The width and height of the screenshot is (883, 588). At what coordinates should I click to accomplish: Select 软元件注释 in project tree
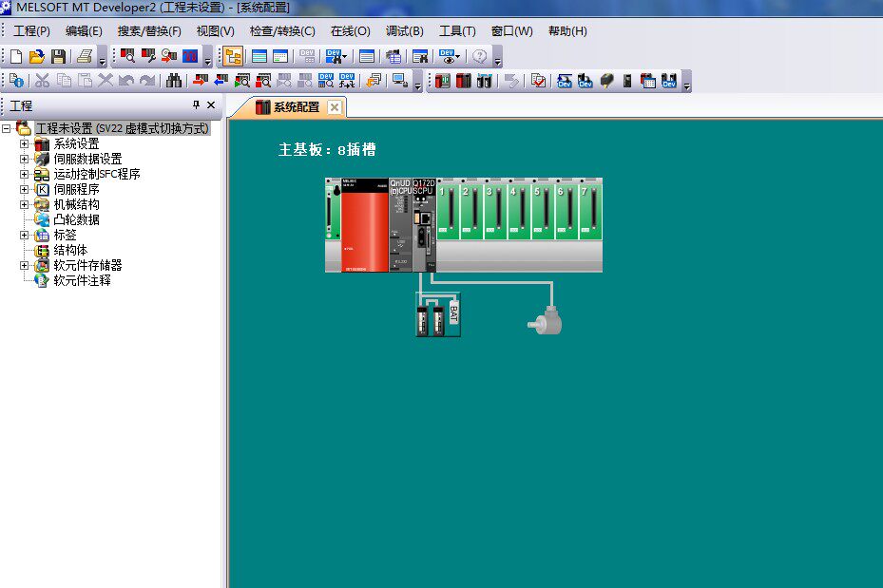[x=82, y=281]
